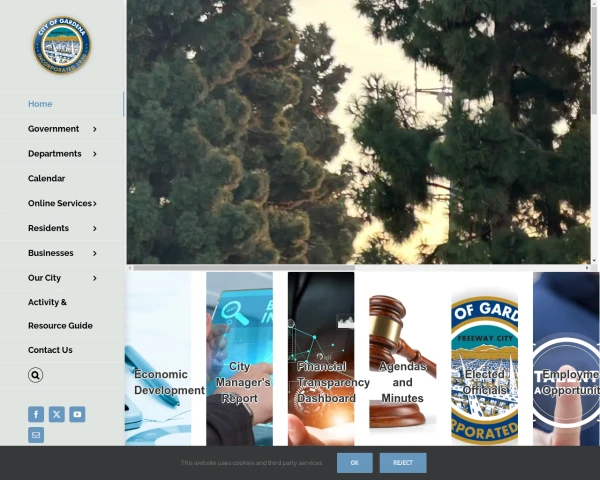Viewport: 600px width, 480px height.
Task: Click the horizontal scrollbar under the hero image
Action: [x=244, y=268]
